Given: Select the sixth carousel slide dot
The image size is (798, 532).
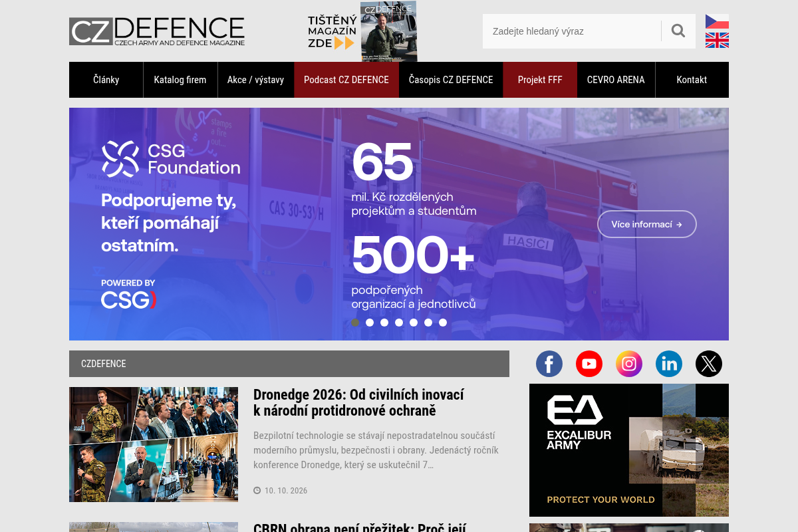Looking at the screenshot, I should click(428, 323).
